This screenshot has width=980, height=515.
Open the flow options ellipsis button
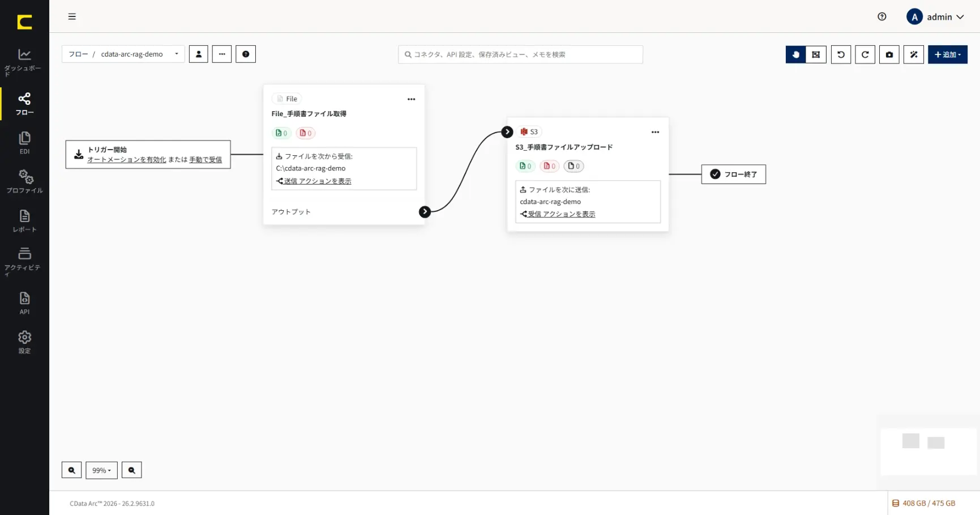tap(222, 54)
